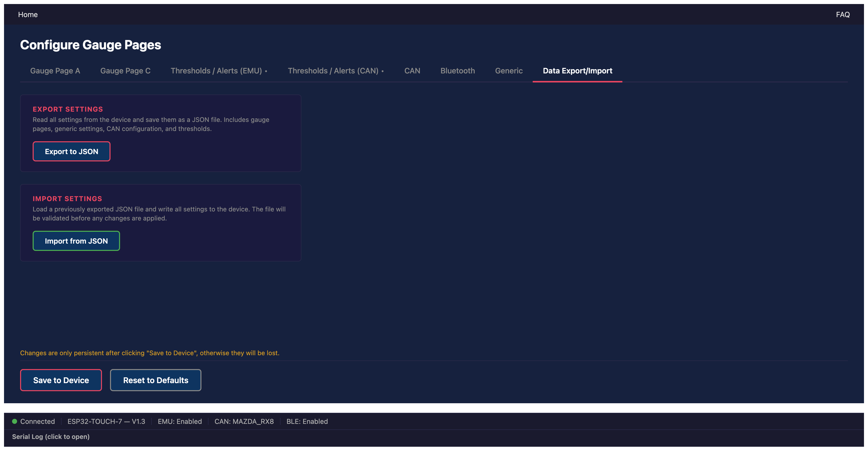The image size is (868, 451).
Task: Click the green Connected status indicator
Action: tap(15, 421)
